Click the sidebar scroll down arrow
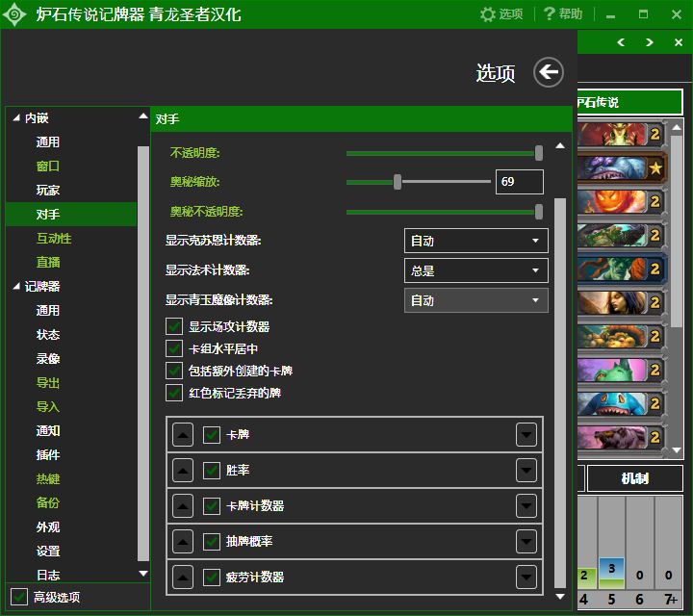This screenshot has width=693, height=616. pyautogui.click(x=143, y=573)
